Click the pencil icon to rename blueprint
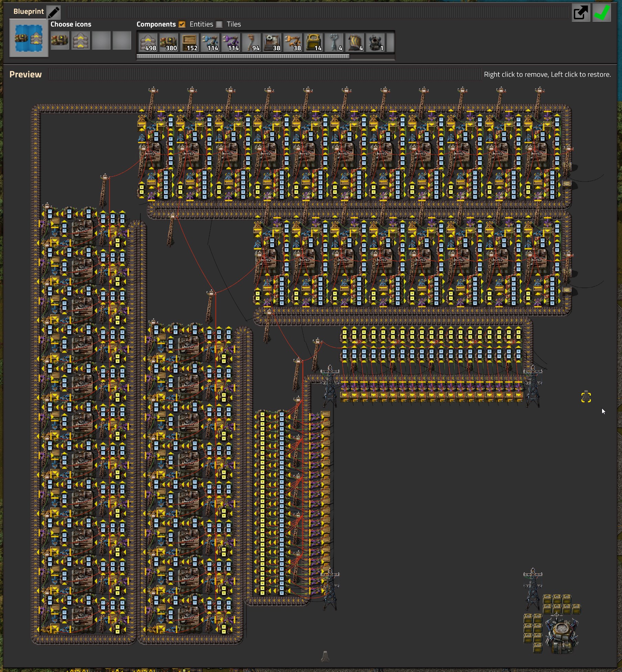Image resolution: width=622 pixels, height=672 pixels. tap(53, 12)
